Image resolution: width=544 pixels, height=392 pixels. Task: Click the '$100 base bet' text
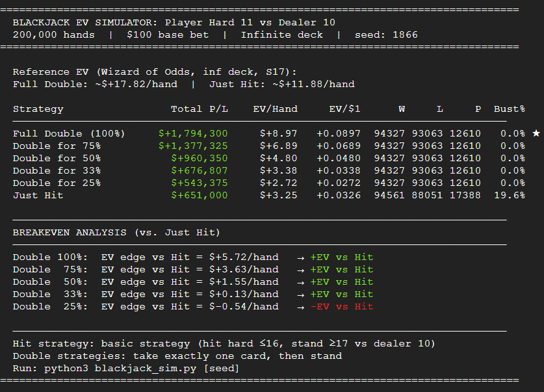point(168,35)
